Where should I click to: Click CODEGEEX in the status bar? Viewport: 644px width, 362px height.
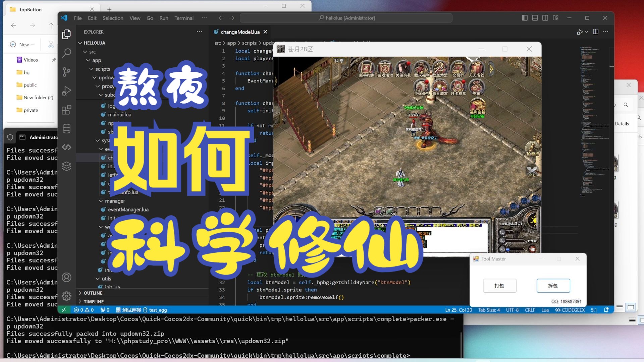[570, 310]
